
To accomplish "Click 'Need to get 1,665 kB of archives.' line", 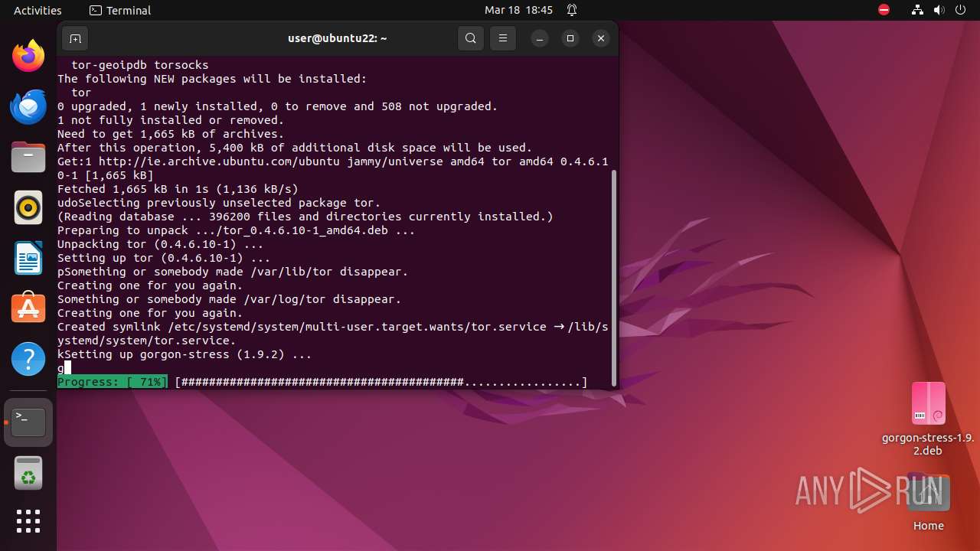I will (171, 134).
